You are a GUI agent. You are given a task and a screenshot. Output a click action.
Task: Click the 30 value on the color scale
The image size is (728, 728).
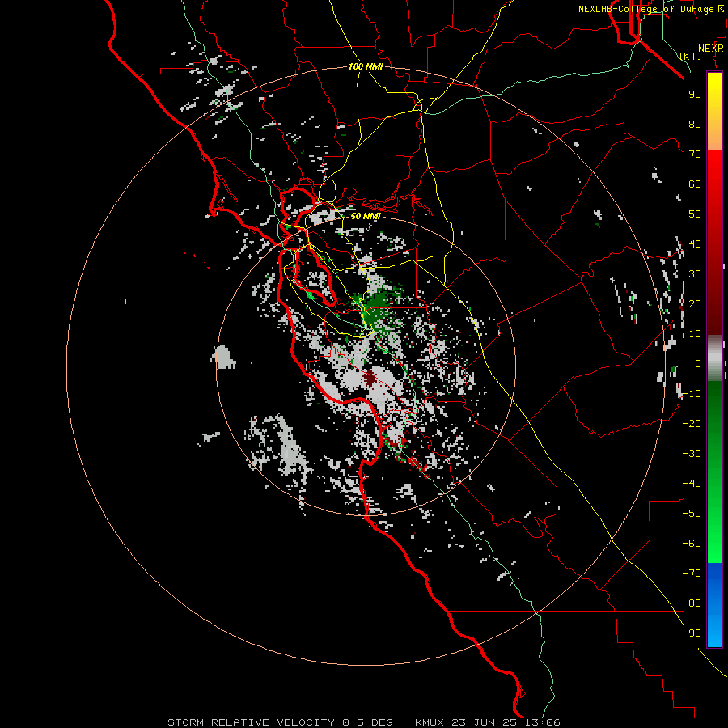click(x=695, y=274)
